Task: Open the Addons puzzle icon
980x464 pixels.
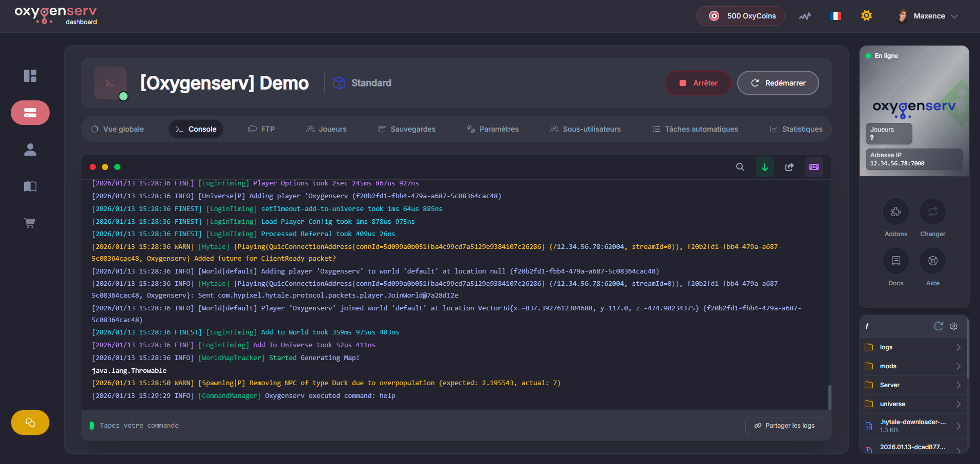Action: coord(895,212)
